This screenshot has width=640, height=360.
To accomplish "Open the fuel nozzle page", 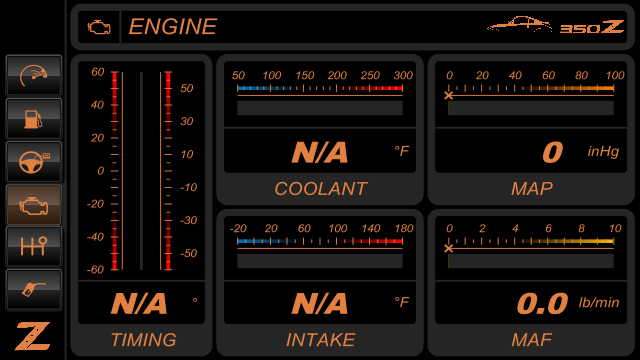I will point(34,290).
